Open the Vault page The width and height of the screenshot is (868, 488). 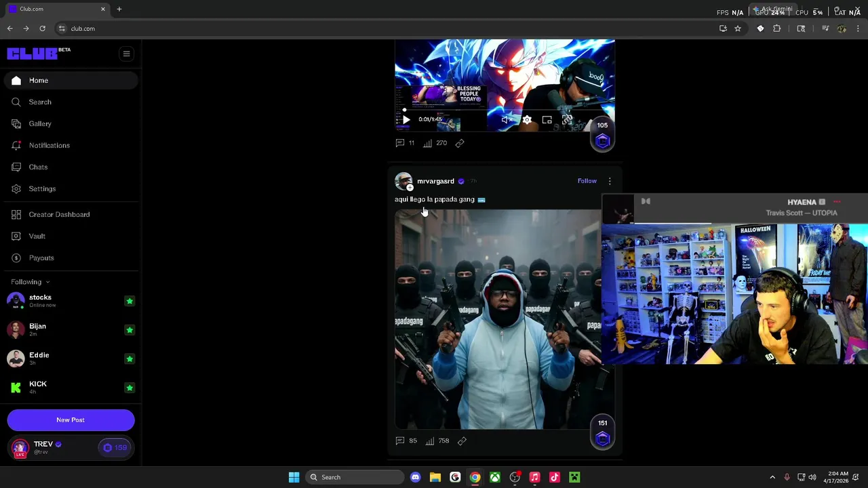point(71,237)
